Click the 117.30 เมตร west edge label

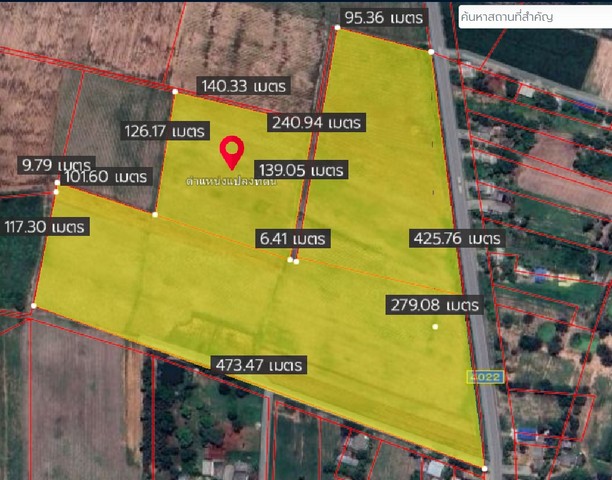click(44, 227)
